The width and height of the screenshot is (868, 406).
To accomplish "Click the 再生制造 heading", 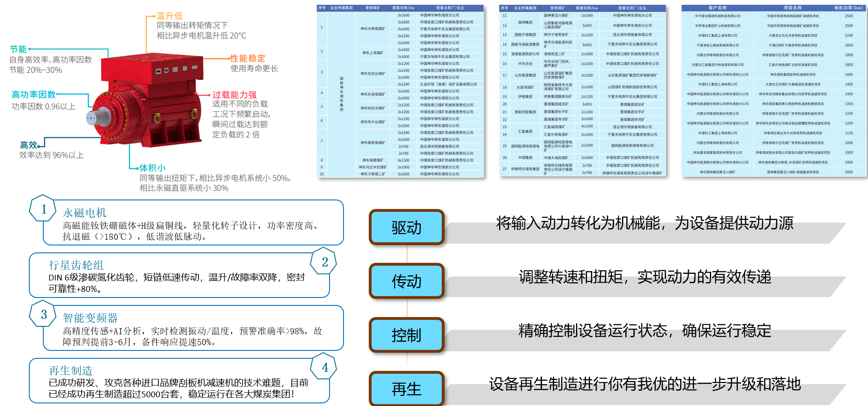I will pyautogui.click(x=70, y=371).
